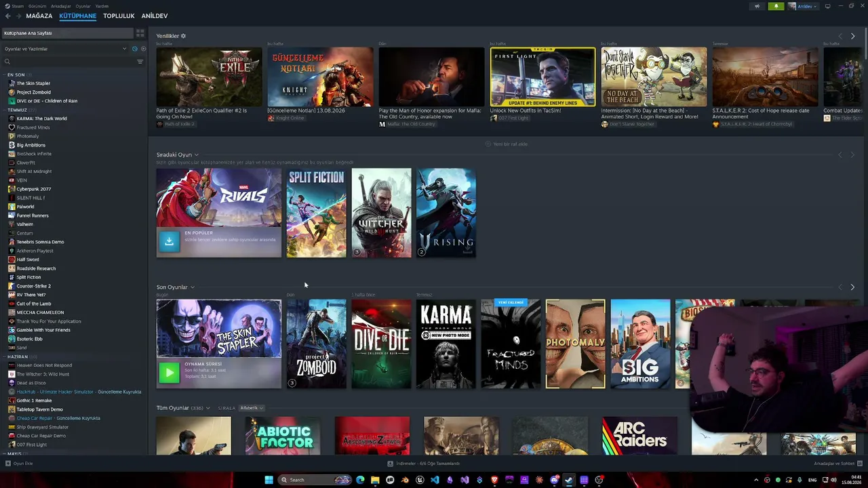This screenshot has width=868, height=488.
Task: Select Cyberpunk 2077 in the game list
Action: point(34,189)
